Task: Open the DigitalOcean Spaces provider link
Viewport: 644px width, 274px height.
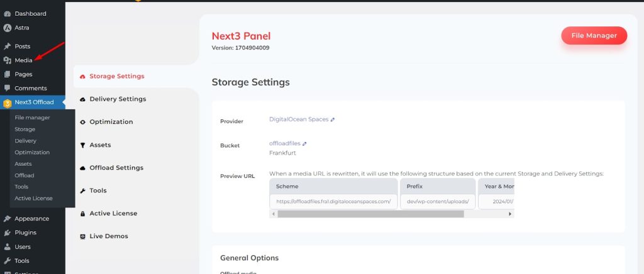Action: (299, 119)
